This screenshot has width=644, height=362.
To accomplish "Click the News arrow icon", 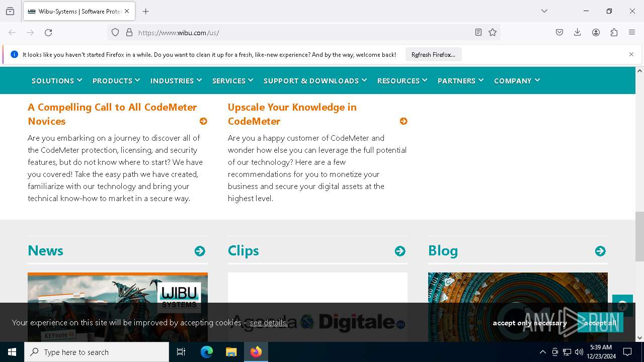I will (200, 251).
